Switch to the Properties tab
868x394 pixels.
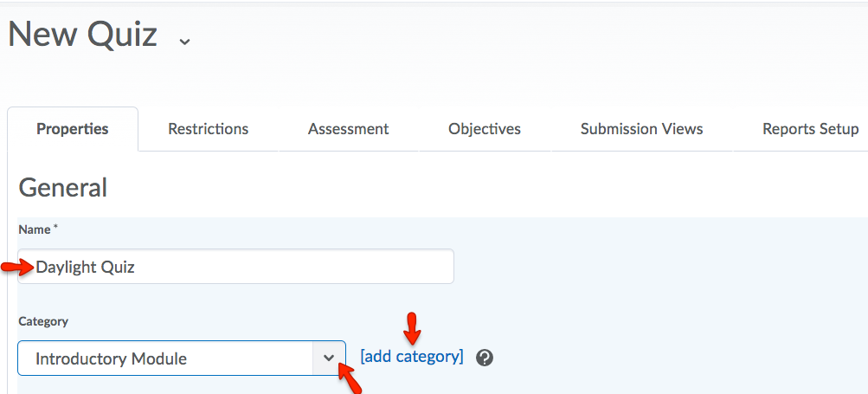point(73,129)
